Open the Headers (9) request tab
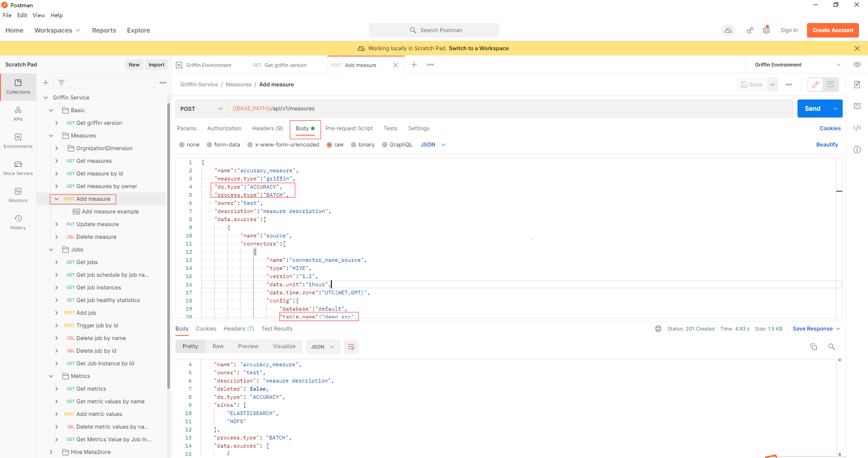Viewport: 868px width, 458px height. pyautogui.click(x=268, y=128)
